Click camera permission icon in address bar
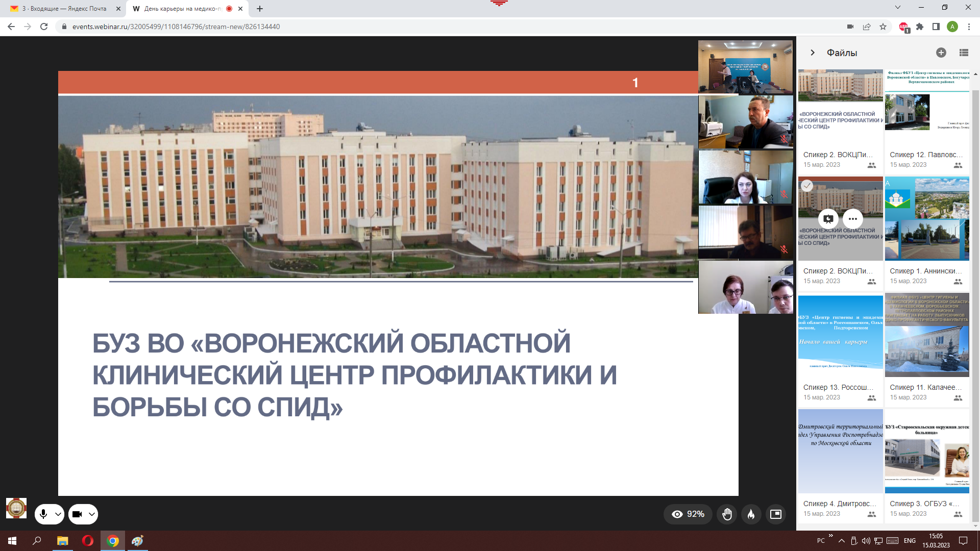Screen dimensions: 980x551 click(850, 27)
